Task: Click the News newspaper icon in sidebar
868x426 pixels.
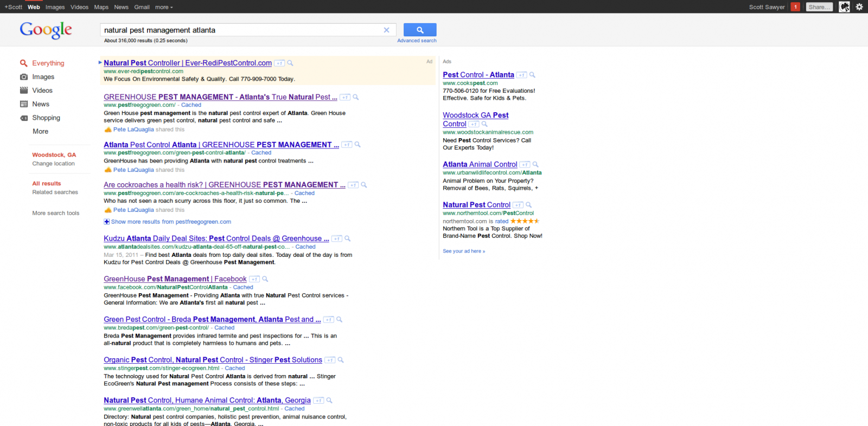Action: tap(24, 104)
